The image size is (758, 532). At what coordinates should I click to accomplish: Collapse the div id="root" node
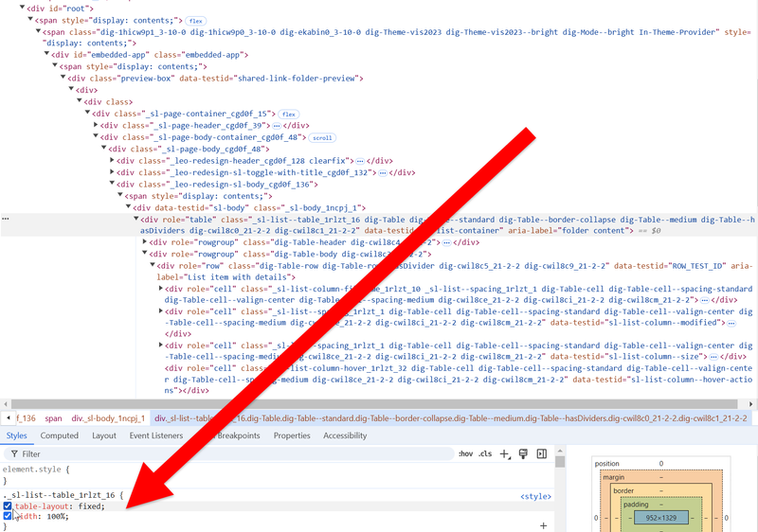point(22,9)
